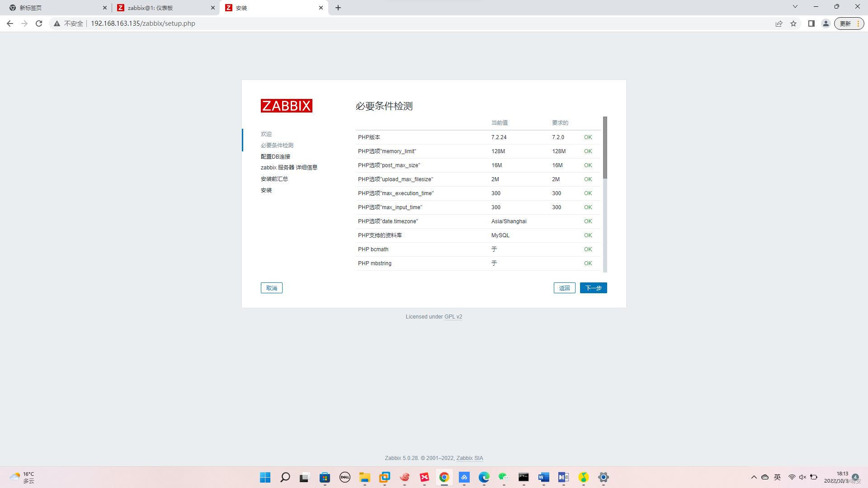The width and height of the screenshot is (868, 488).
Task: Click PHP选项"memory_limit" row label
Action: [387, 151]
